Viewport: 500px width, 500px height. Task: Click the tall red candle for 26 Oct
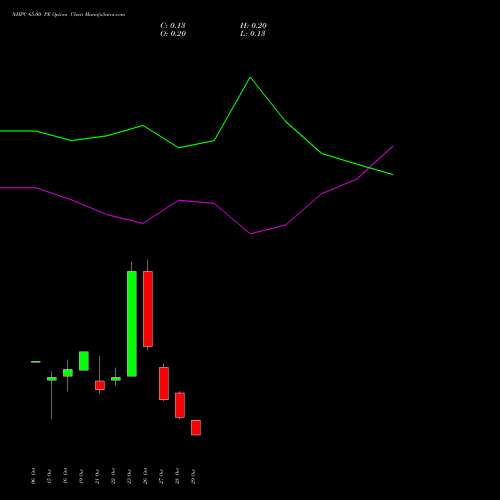coord(148,309)
